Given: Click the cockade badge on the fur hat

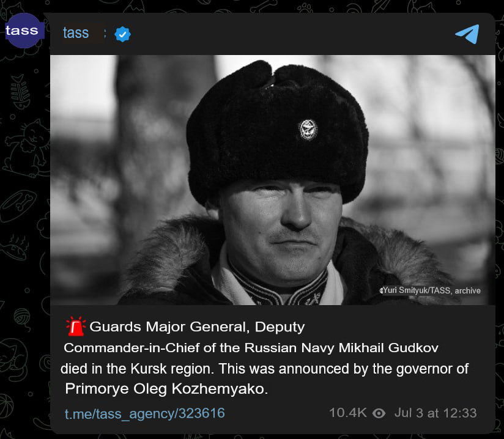Looking at the screenshot, I should (x=308, y=130).
